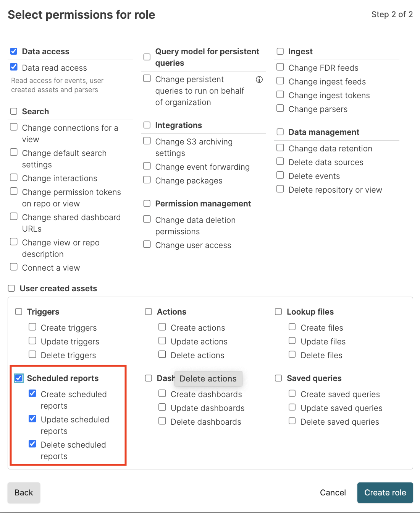Check Update dashboards permission
This screenshot has width=420, height=513.
[x=162, y=407]
